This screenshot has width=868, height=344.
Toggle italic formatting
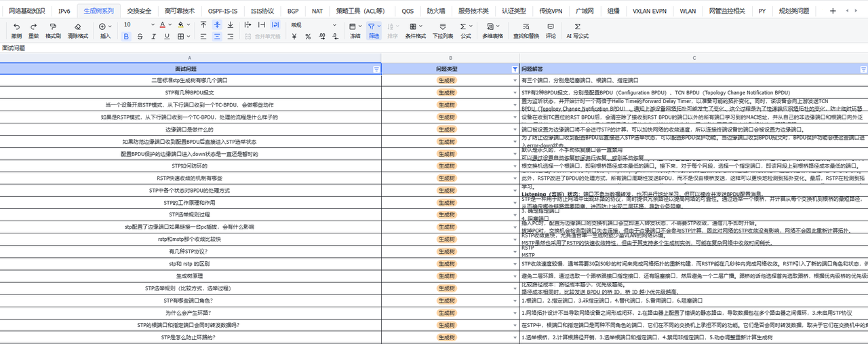pyautogui.click(x=155, y=37)
